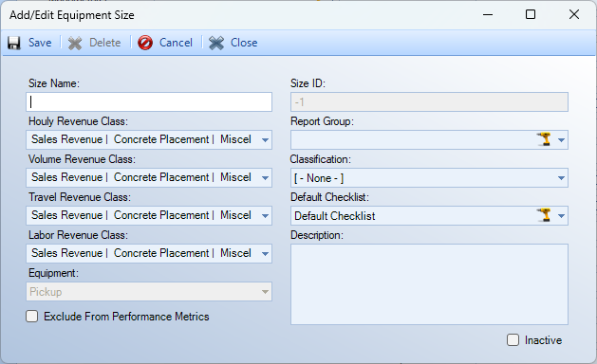Click inside the Description text area

pyautogui.click(x=429, y=284)
